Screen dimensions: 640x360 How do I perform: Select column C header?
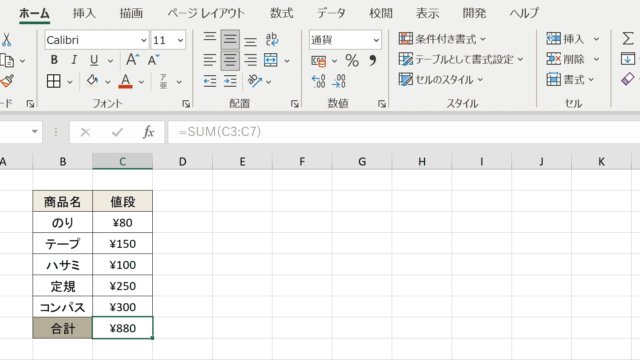click(122, 162)
